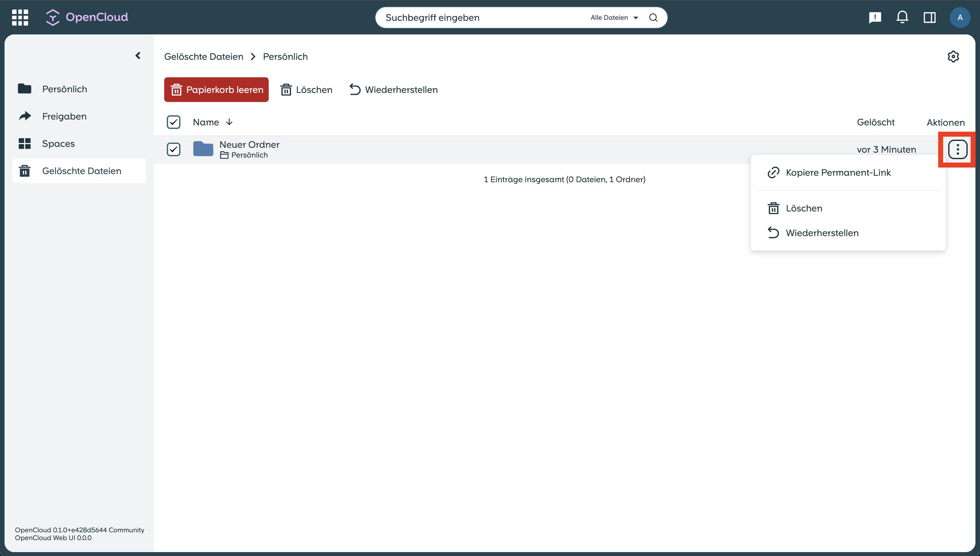This screenshot has width=980, height=556.
Task: Open the Alle Dateien search scope dropdown
Action: pyautogui.click(x=614, y=18)
